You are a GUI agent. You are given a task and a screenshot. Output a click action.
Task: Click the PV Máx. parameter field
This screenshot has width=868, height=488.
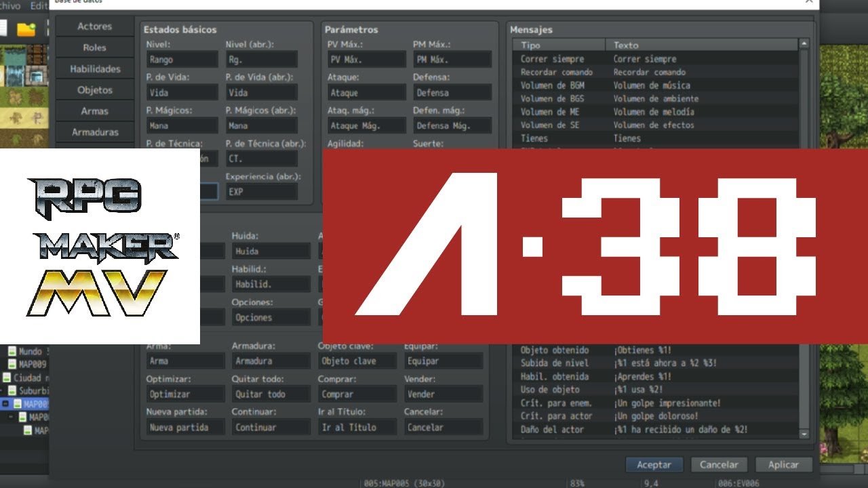(366, 60)
